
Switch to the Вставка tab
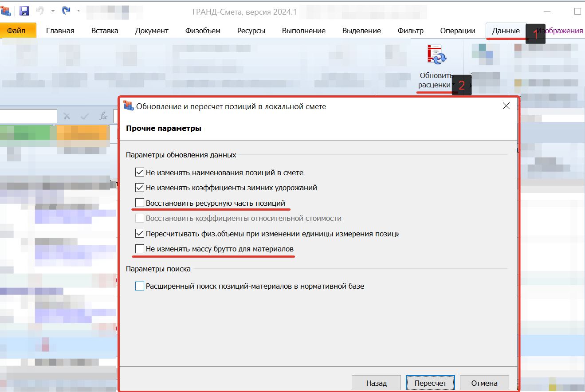pos(105,31)
